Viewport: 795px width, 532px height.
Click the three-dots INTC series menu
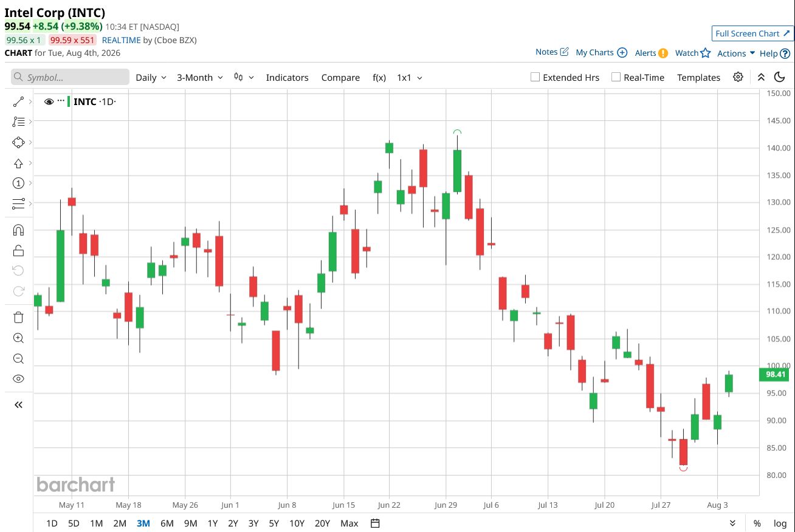(x=61, y=101)
